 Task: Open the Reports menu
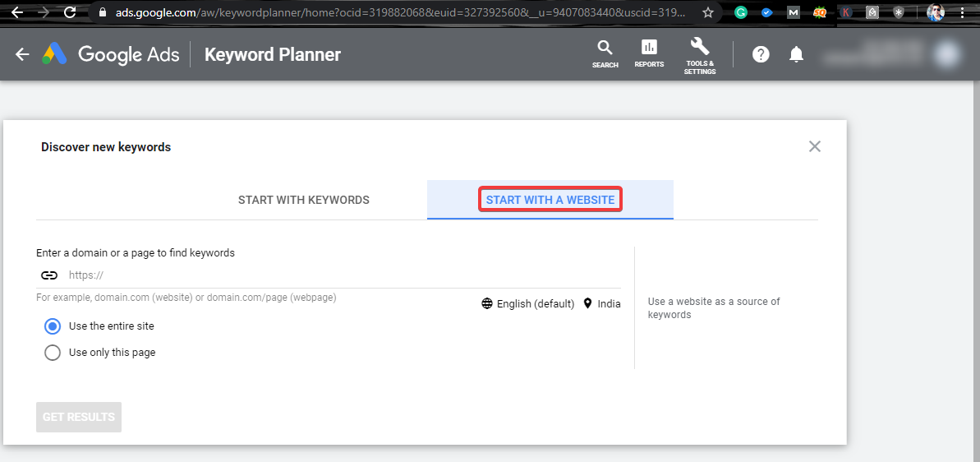tap(650, 53)
